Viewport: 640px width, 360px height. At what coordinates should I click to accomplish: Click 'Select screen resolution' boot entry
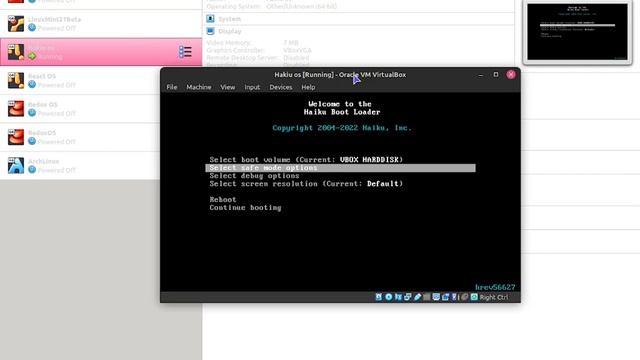pos(306,184)
